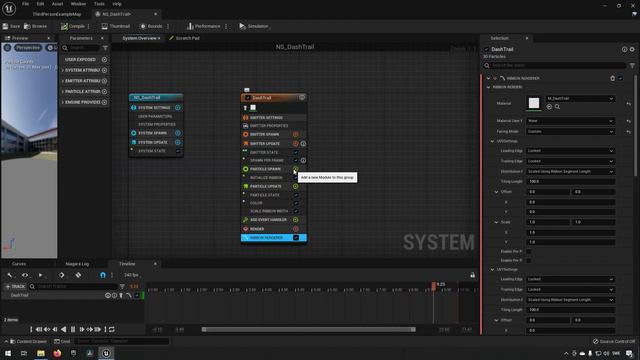Disable Spawn Per Frame module checkbox
This screenshot has height=360, width=640.
296,160
